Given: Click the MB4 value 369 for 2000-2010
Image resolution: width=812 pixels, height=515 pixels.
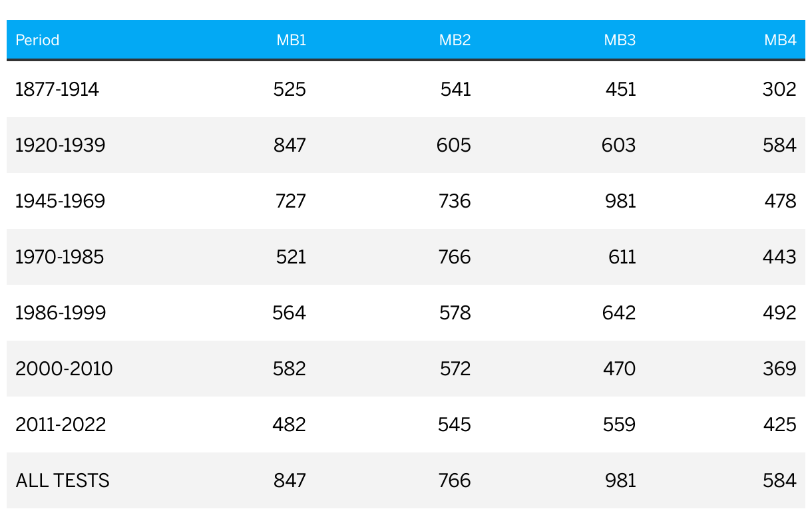Looking at the screenshot, I should 779,369.
